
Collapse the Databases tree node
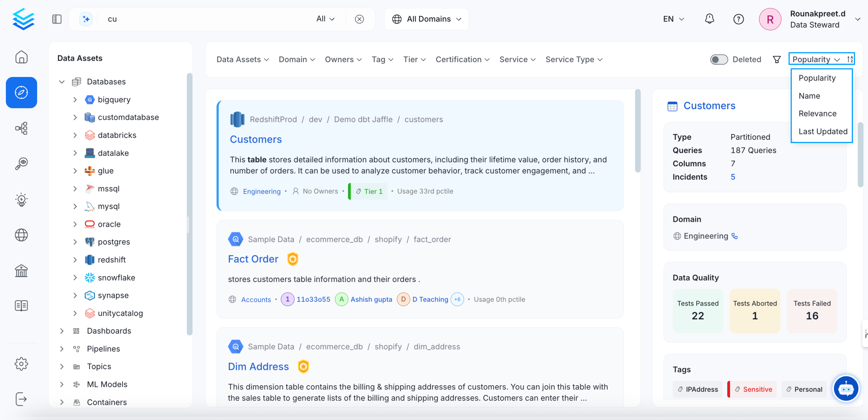coord(62,82)
